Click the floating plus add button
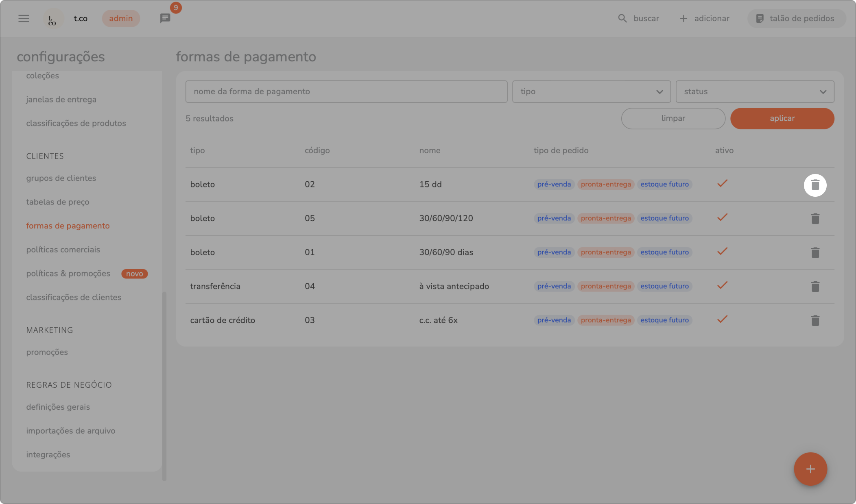This screenshot has height=504, width=856. click(x=810, y=469)
